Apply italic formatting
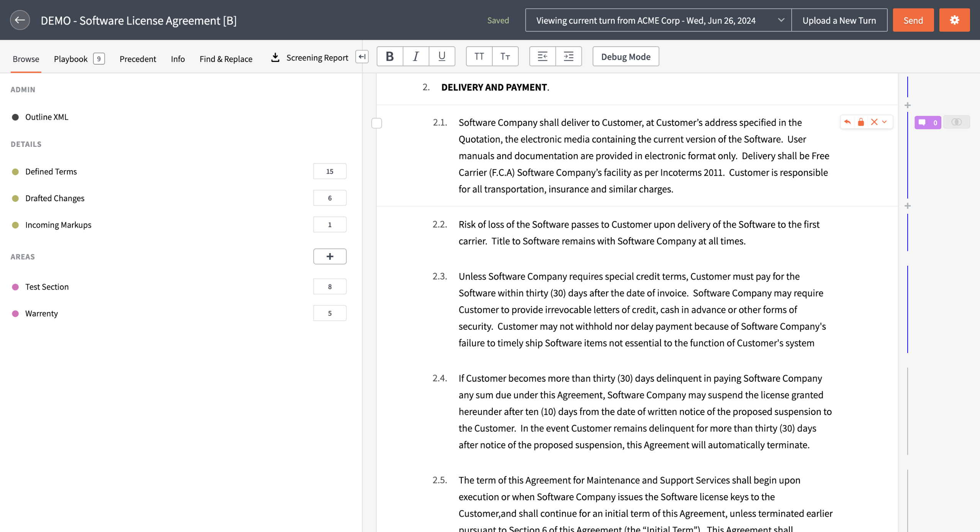This screenshot has width=980, height=532. click(416, 57)
